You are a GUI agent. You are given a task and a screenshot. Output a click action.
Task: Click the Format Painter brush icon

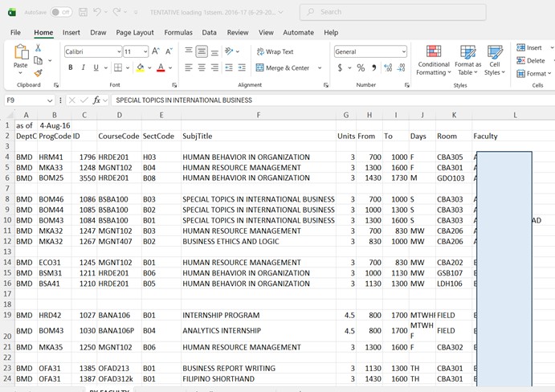(38, 73)
